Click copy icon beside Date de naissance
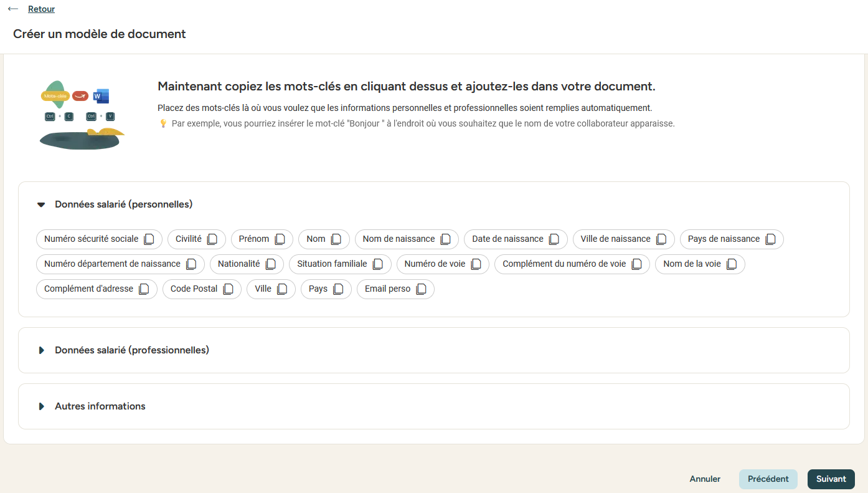 point(554,239)
